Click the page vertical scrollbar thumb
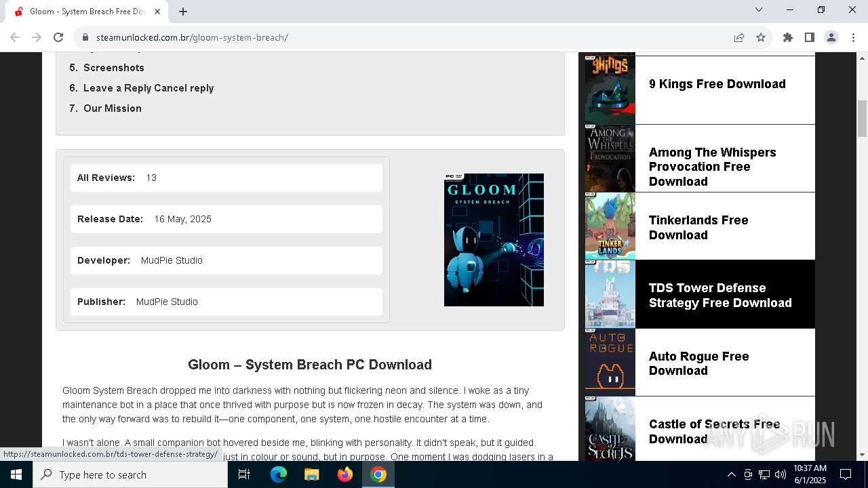Viewport: 868px width, 488px height. 862,119
